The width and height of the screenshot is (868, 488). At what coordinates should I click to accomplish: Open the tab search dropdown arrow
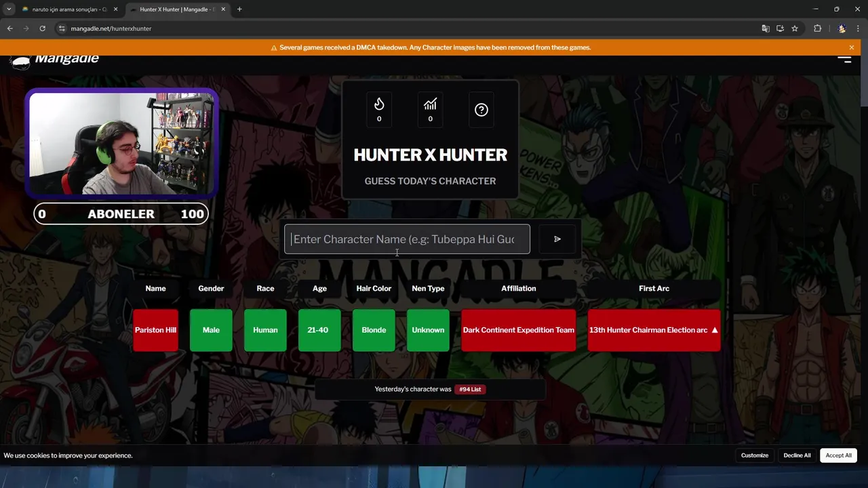pos(9,9)
